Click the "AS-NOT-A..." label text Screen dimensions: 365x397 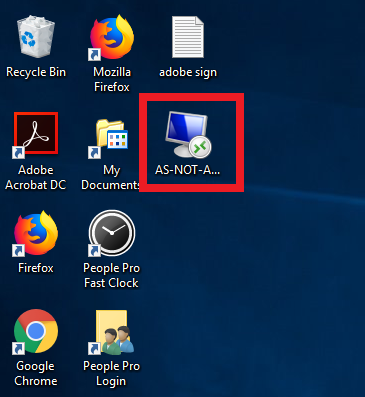click(188, 170)
